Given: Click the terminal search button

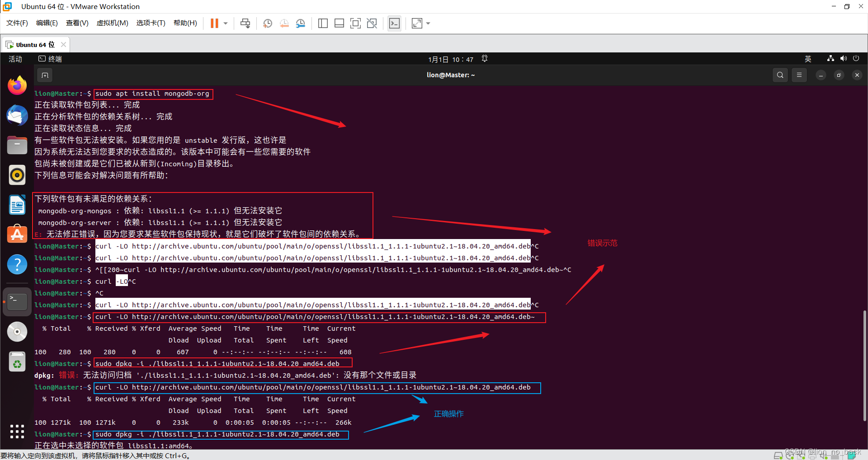Looking at the screenshot, I should [x=780, y=75].
